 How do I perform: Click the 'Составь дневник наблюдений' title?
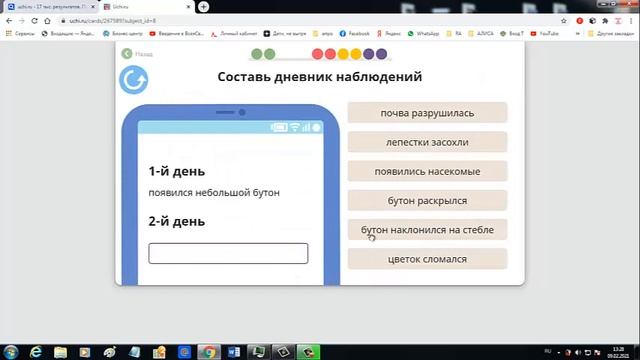click(x=320, y=77)
